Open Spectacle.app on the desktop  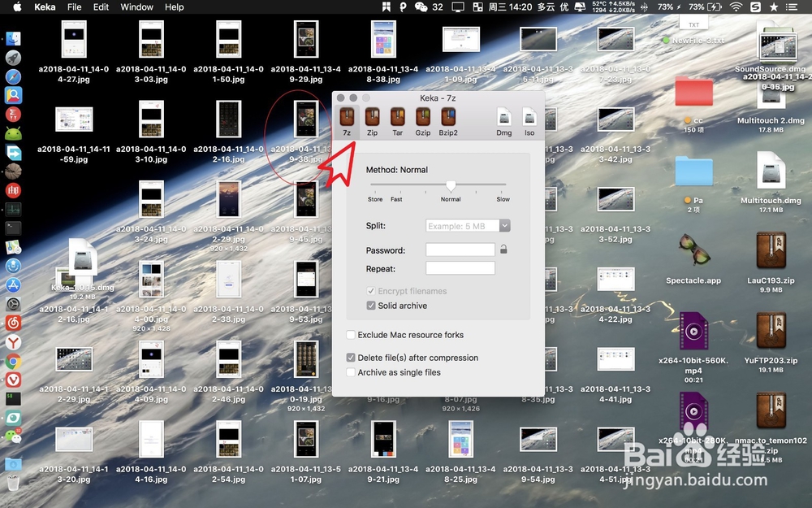point(693,250)
